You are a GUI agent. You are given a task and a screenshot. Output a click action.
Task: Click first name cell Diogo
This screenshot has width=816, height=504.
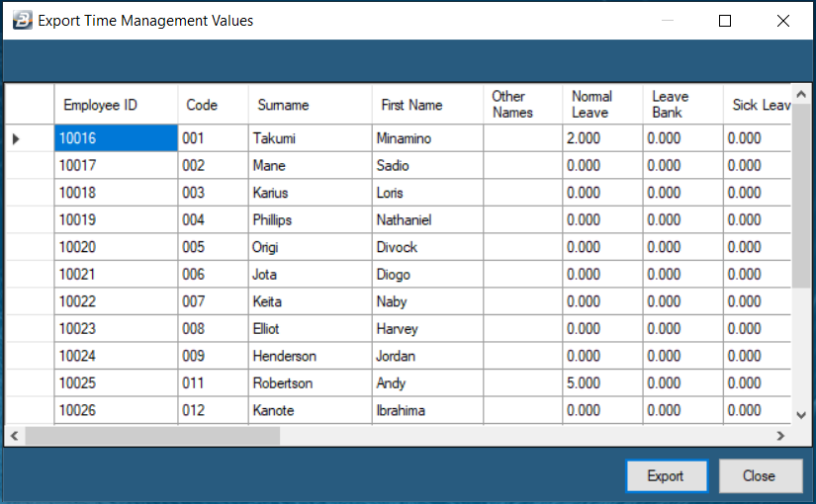coord(427,274)
